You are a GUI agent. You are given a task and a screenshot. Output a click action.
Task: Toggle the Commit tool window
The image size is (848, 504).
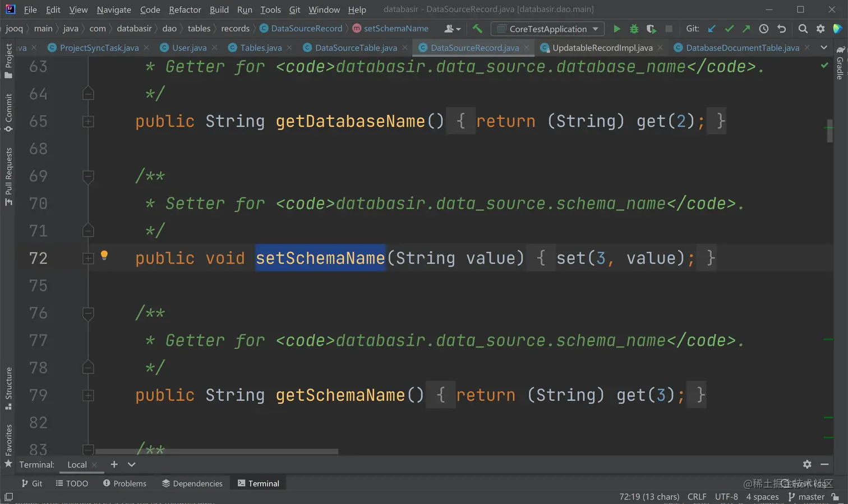[x=8, y=112]
